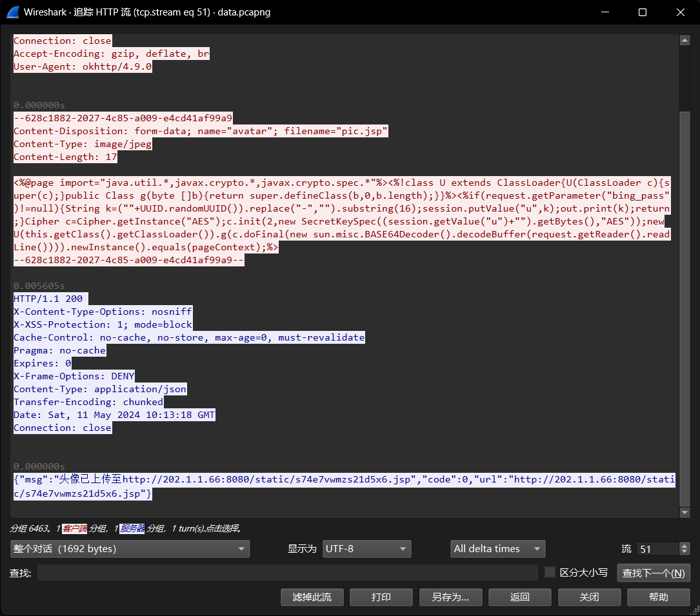Click the JSON response line starting {"msg"

(345, 479)
